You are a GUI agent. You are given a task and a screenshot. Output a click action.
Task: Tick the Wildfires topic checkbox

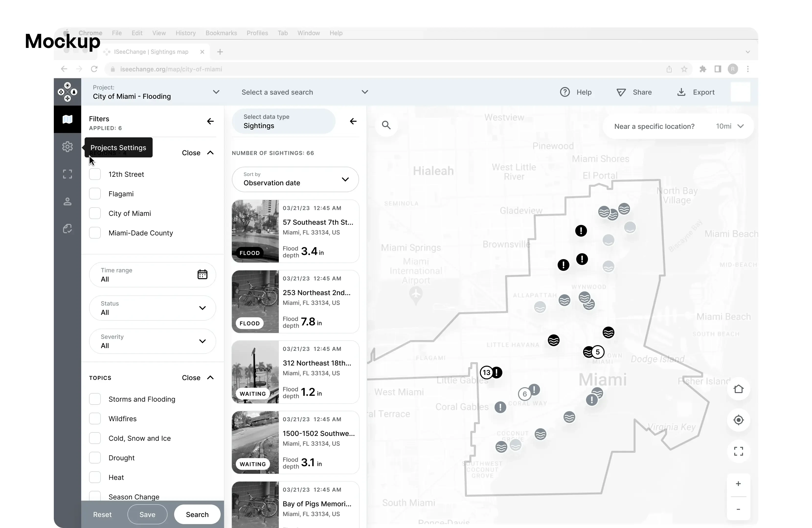coord(95,418)
